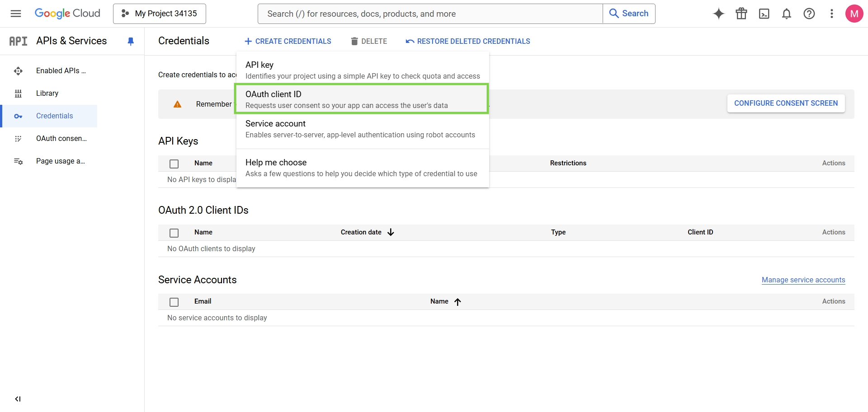Click the Library grid icon in sidebar
The image size is (868, 412).
tap(18, 94)
